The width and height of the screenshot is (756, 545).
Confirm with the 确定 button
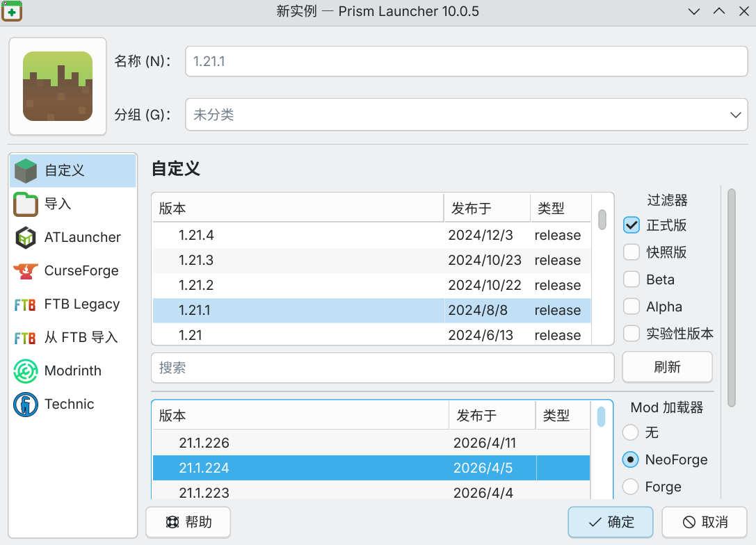pos(611,522)
